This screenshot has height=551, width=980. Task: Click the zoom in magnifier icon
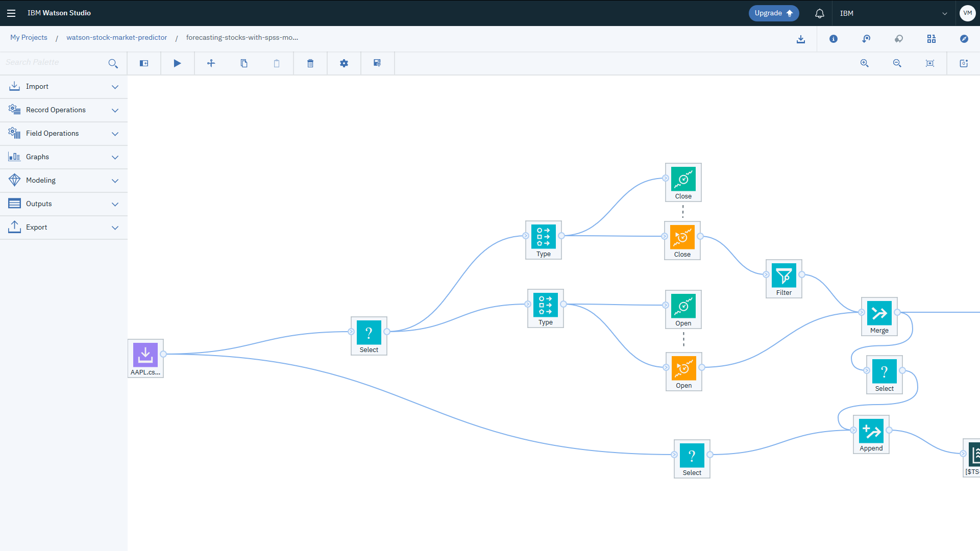(865, 63)
